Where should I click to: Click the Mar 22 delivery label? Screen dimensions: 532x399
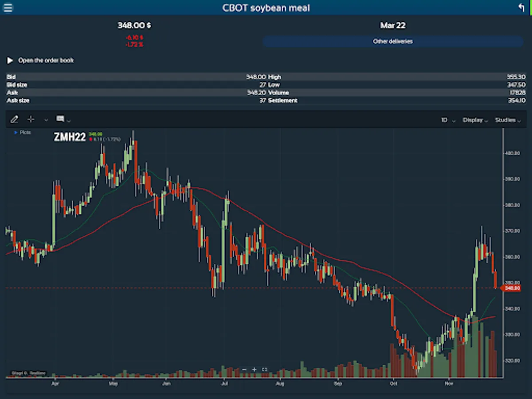393,26
